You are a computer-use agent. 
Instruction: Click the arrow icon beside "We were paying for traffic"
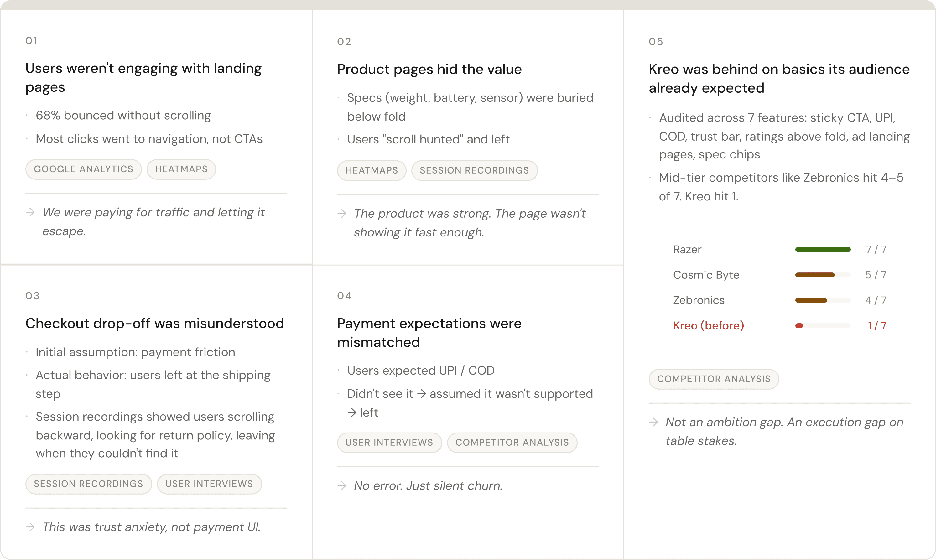[30, 212]
